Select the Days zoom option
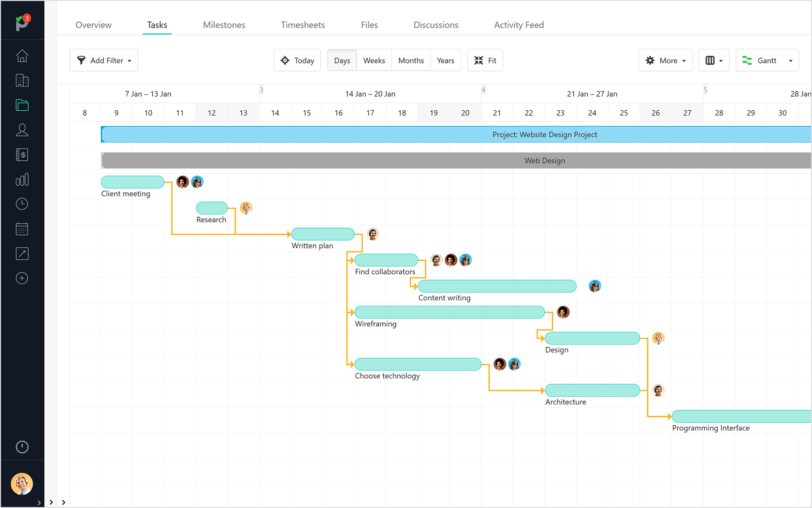This screenshot has height=508, width=812. pyautogui.click(x=342, y=60)
